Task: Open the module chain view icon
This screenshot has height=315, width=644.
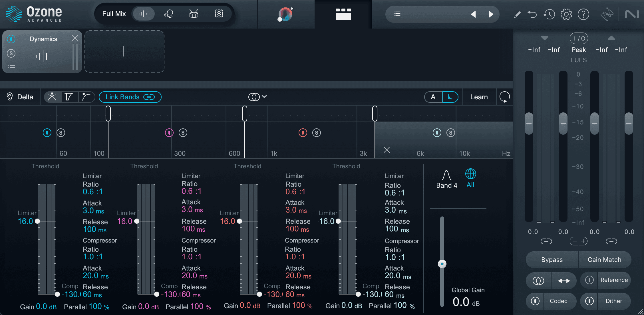Action: pos(343,14)
